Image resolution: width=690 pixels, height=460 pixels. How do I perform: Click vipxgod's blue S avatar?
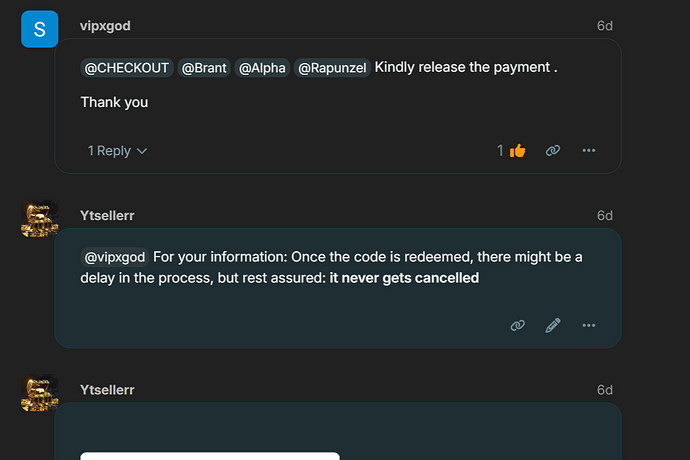[40, 29]
